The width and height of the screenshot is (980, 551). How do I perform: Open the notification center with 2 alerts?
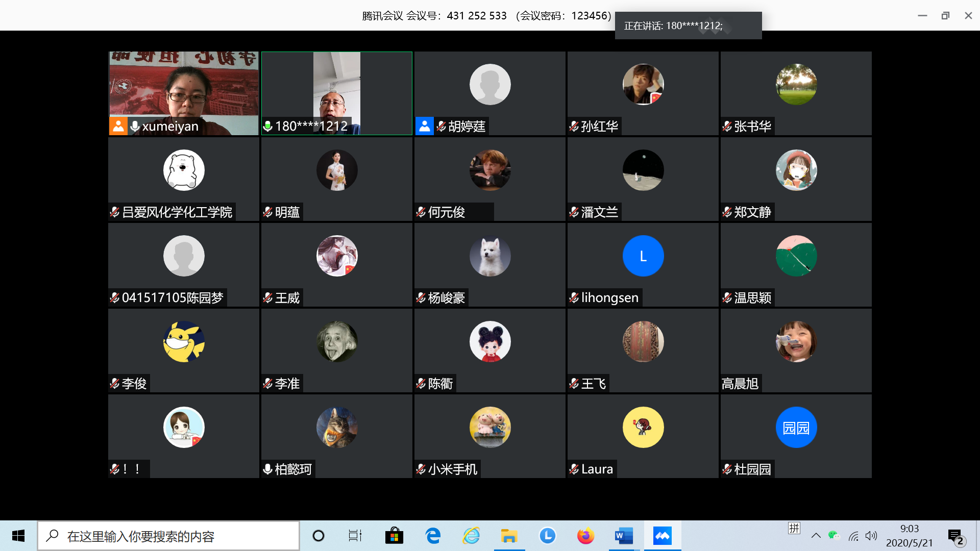tap(956, 537)
